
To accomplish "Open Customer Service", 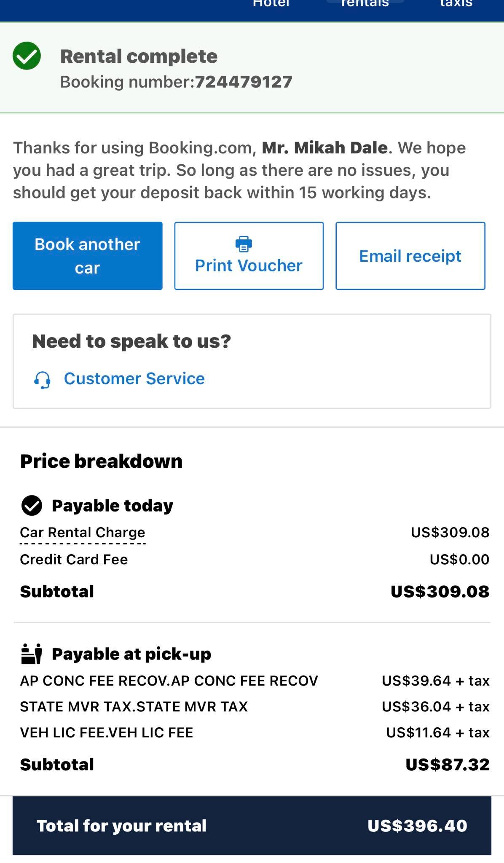I will pos(134,378).
